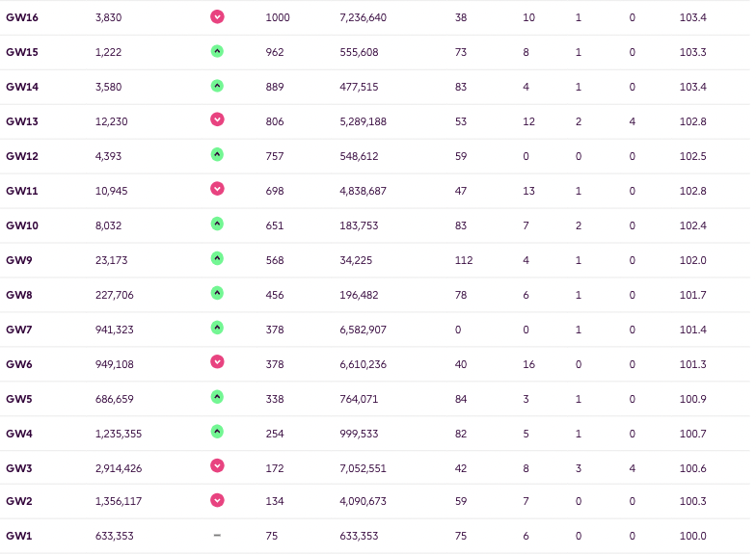Click the GW1 gameweek label
The image size is (756, 555).
click(19, 536)
